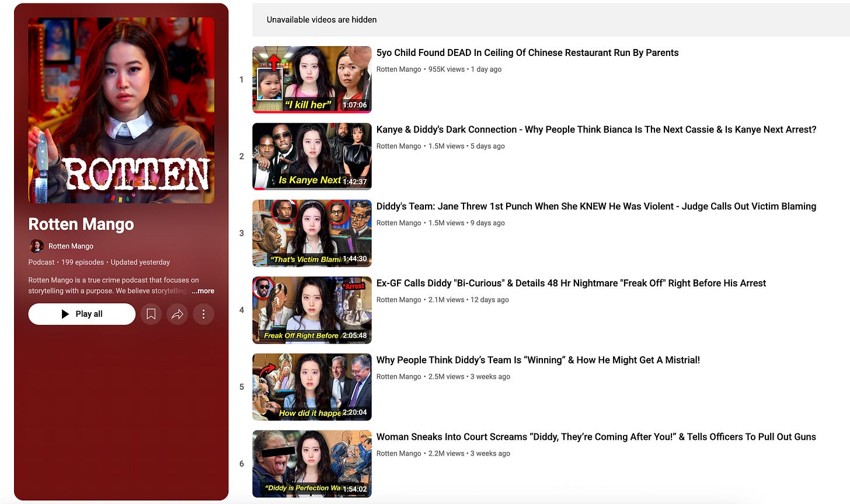This screenshot has width=850, height=504.
Task: Click the '955K views • 1 day ago' text
Action: [x=465, y=69]
